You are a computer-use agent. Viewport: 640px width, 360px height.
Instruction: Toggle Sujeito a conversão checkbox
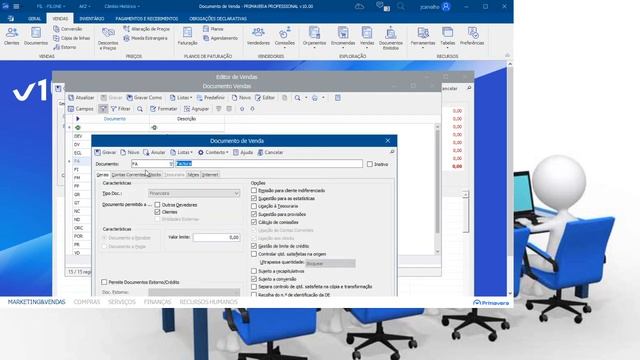pyautogui.click(x=254, y=279)
